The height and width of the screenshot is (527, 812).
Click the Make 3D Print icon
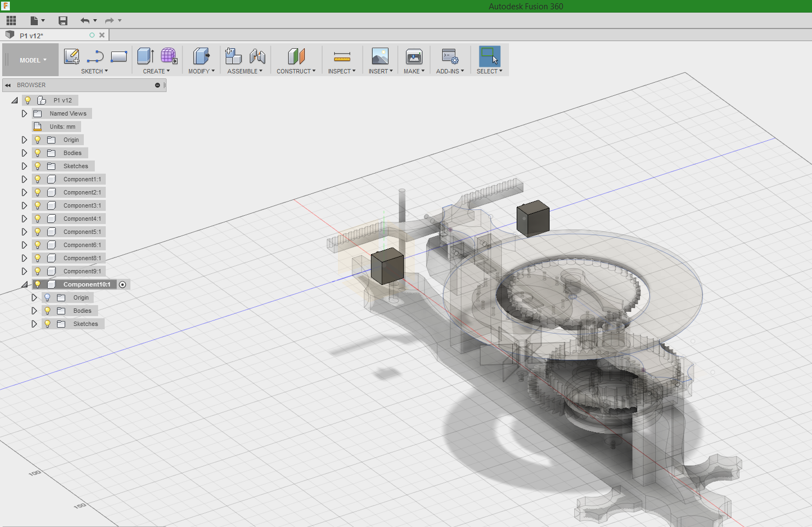[414, 56]
